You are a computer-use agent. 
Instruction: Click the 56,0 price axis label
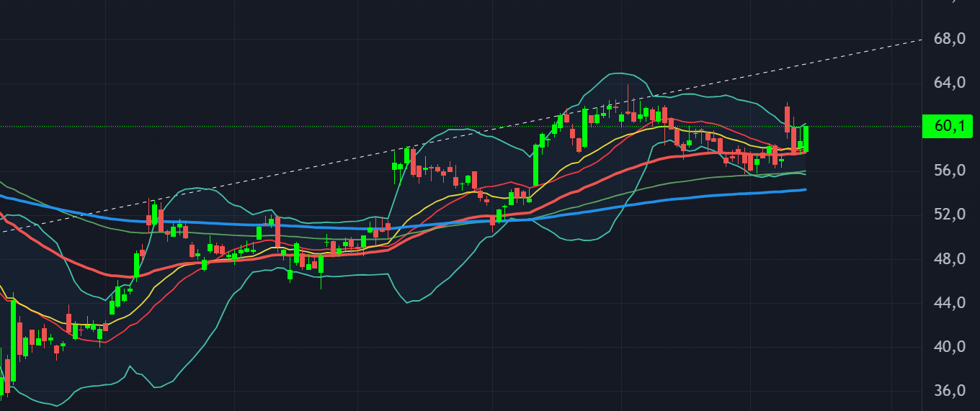[949, 171]
